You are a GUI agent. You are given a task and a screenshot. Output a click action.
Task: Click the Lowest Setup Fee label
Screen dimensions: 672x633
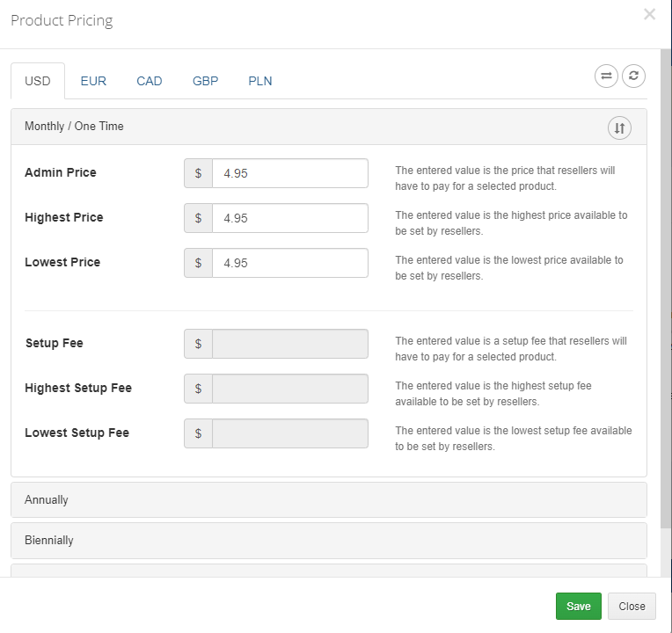pos(77,433)
